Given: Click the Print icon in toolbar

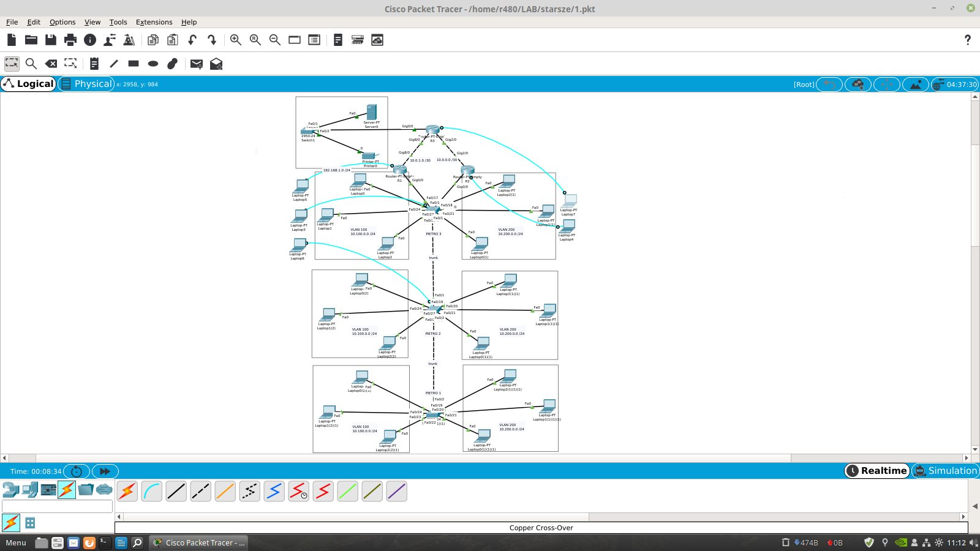Looking at the screenshot, I should click(70, 40).
